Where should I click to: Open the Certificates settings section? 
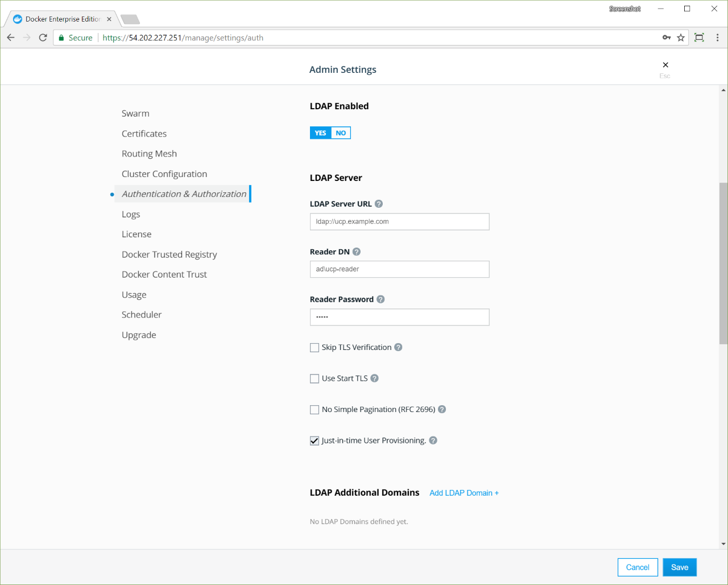[x=144, y=134]
